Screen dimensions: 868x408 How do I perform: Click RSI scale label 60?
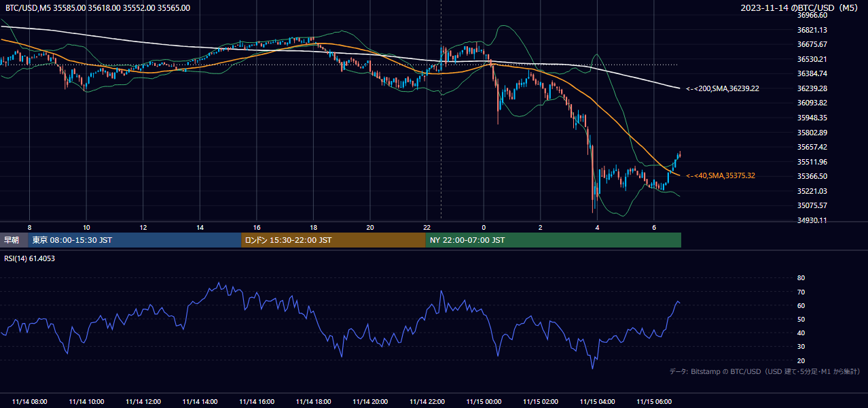(x=801, y=306)
